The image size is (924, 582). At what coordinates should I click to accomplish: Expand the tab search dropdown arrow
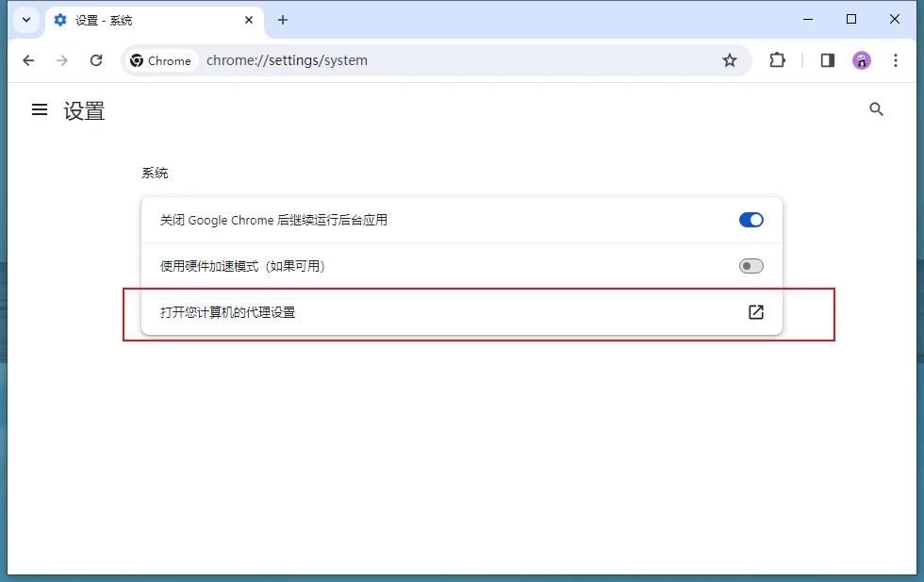(26, 20)
